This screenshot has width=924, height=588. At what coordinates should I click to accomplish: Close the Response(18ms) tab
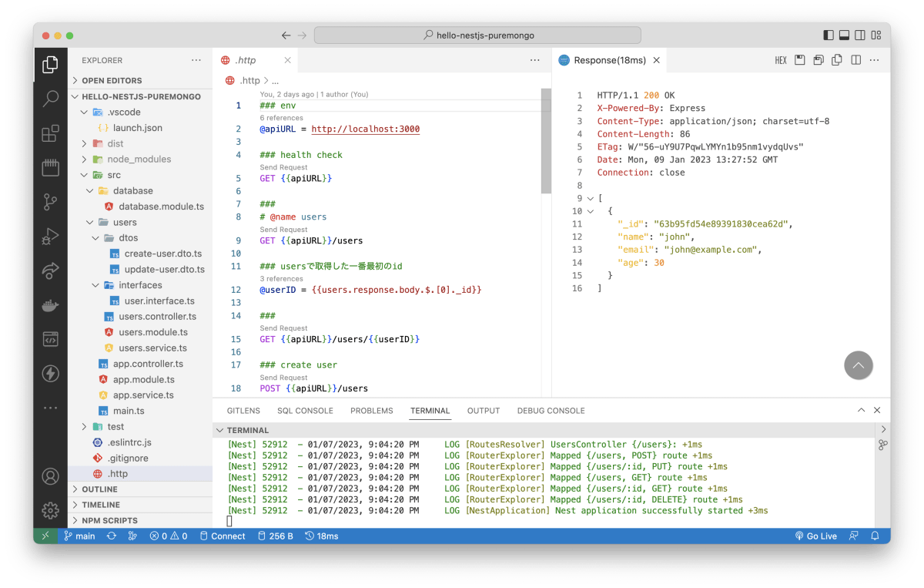(657, 60)
